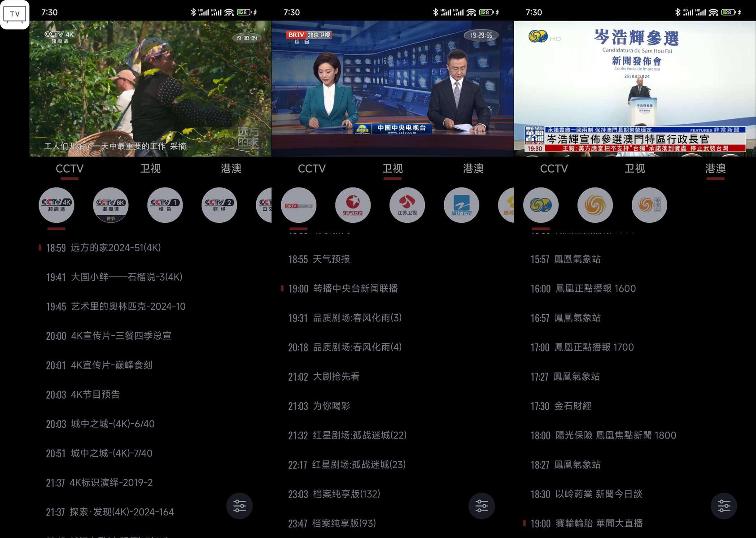The height and width of the screenshot is (538, 756).
Task: Tap the Bluetooth icon in the left status bar
Action: pos(193,12)
